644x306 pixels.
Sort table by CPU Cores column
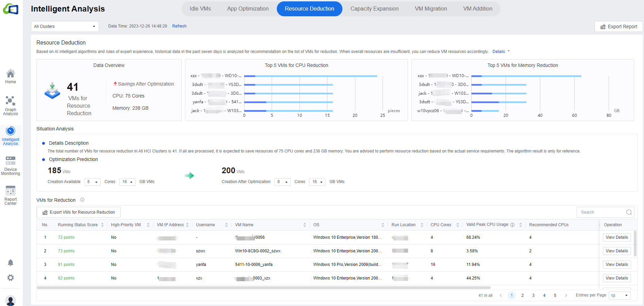(x=458, y=225)
